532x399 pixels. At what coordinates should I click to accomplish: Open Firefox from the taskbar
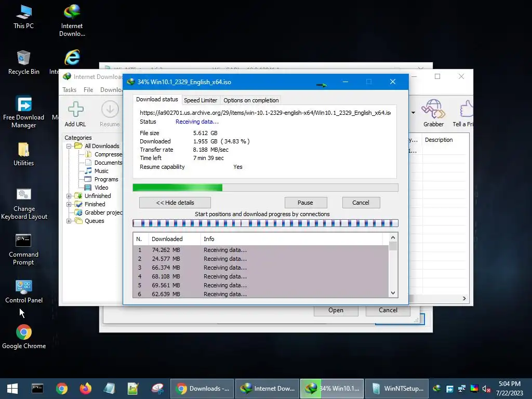coord(86,389)
